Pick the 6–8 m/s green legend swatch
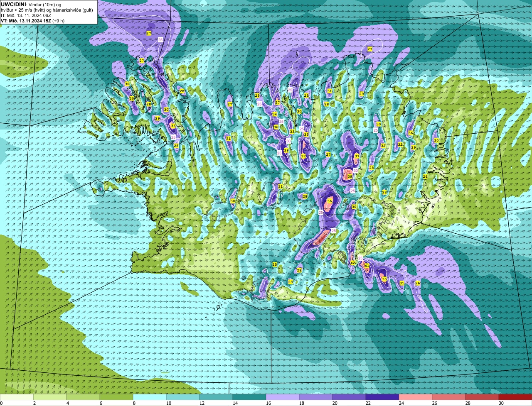Viewport: 532px width, 406px height. tap(116, 397)
